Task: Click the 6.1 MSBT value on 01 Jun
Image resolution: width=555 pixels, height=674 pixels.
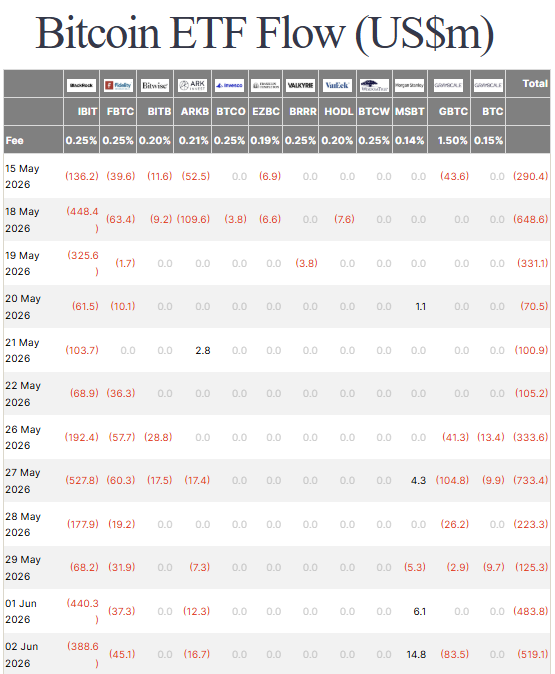Action: tap(420, 612)
